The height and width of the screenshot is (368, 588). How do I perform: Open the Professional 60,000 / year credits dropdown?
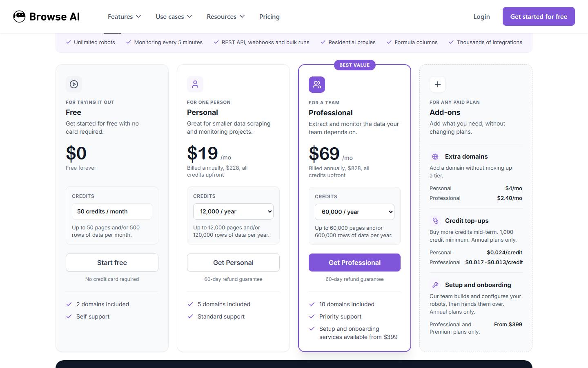[x=354, y=212]
